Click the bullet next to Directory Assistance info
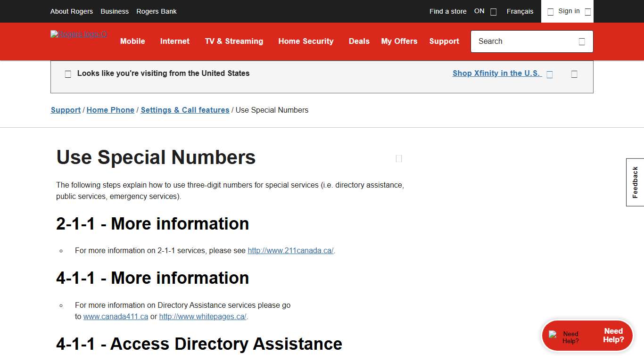644x362 pixels. (x=61, y=305)
